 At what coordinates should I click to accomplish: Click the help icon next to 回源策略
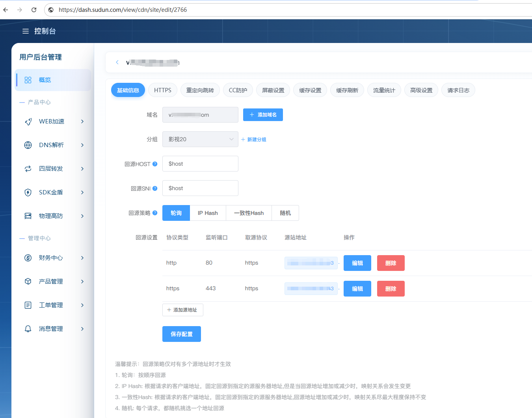point(155,213)
